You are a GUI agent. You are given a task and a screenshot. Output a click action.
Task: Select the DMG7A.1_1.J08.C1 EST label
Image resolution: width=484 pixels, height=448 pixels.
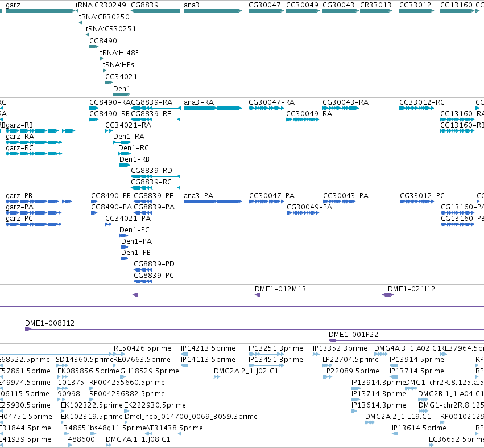[138, 439]
